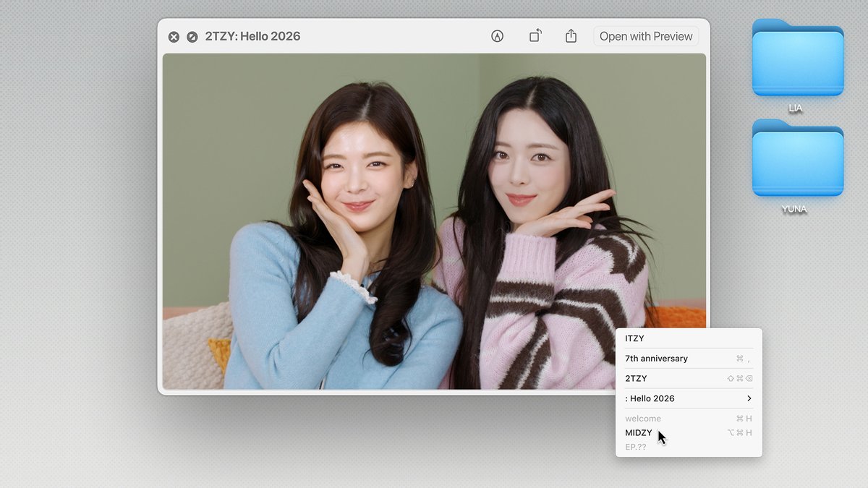Select 2TZY in the context menu
The image size is (868, 488).
click(637, 377)
